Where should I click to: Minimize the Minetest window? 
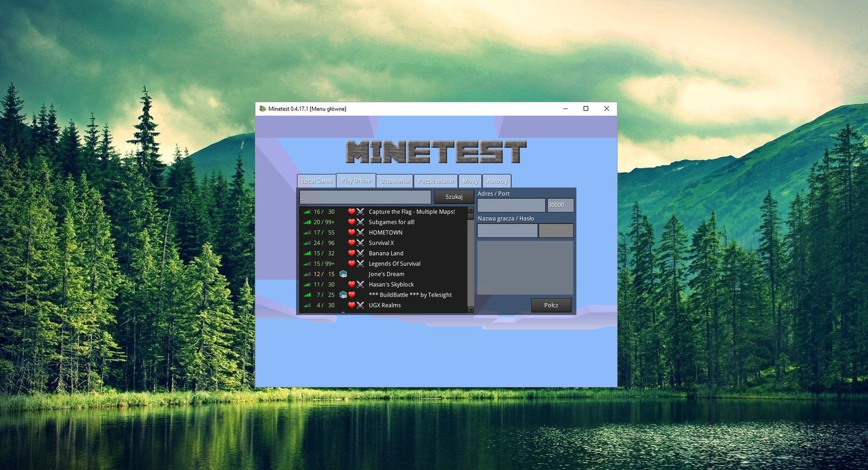pyautogui.click(x=565, y=108)
